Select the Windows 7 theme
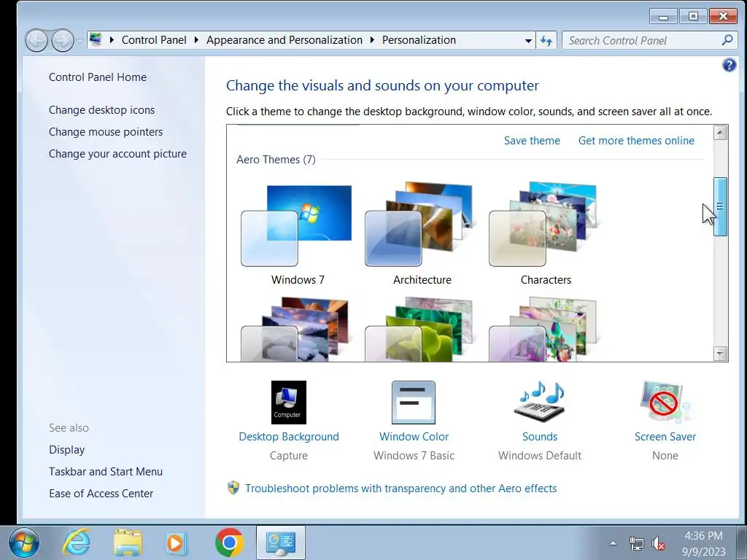The height and width of the screenshot is (560, 747). coord(298,233)
